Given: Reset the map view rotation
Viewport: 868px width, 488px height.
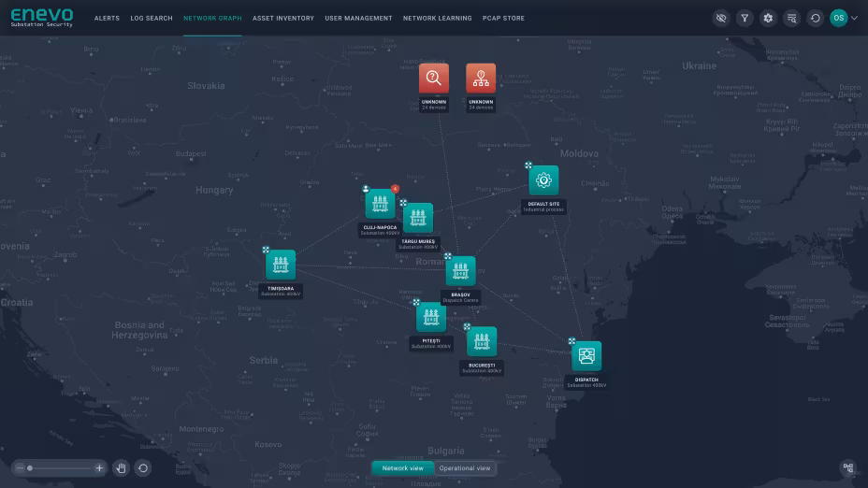Looking at the screenshot, I should point(143,468).
